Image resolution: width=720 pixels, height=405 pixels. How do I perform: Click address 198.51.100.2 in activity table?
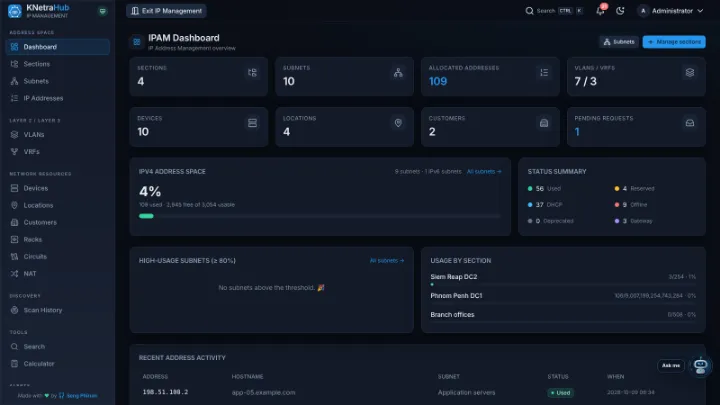click(165, 393)
